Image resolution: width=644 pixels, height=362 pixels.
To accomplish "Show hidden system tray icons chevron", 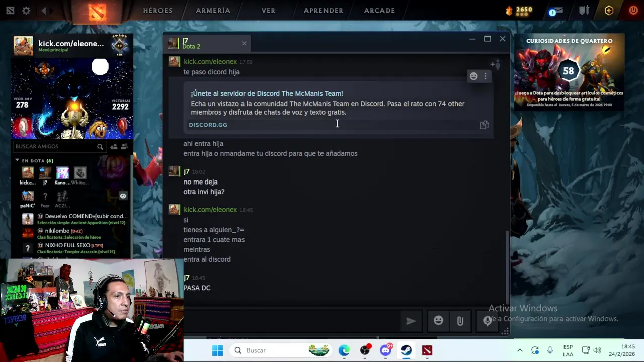I will point(520,350).
